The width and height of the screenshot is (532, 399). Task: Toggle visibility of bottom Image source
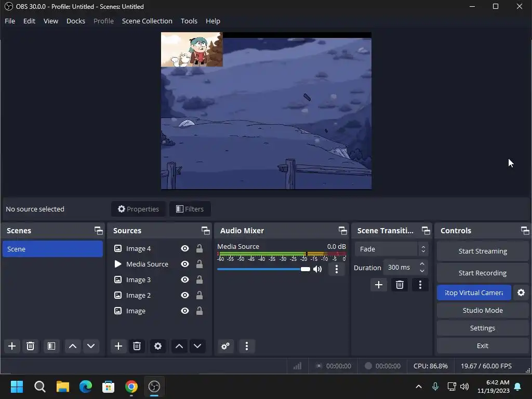[x=185, y=311]
